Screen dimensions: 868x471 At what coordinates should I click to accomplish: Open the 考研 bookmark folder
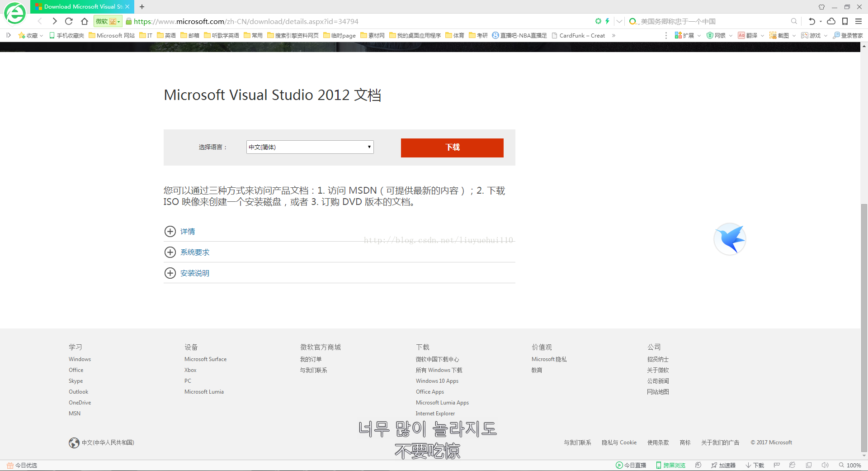click(478, 35)
